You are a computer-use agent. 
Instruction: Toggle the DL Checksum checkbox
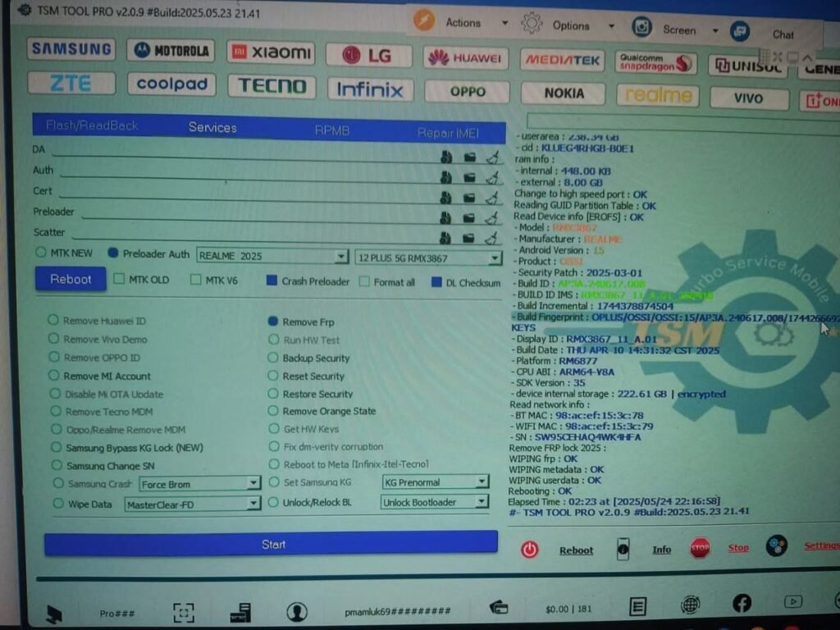pos(466,283)
